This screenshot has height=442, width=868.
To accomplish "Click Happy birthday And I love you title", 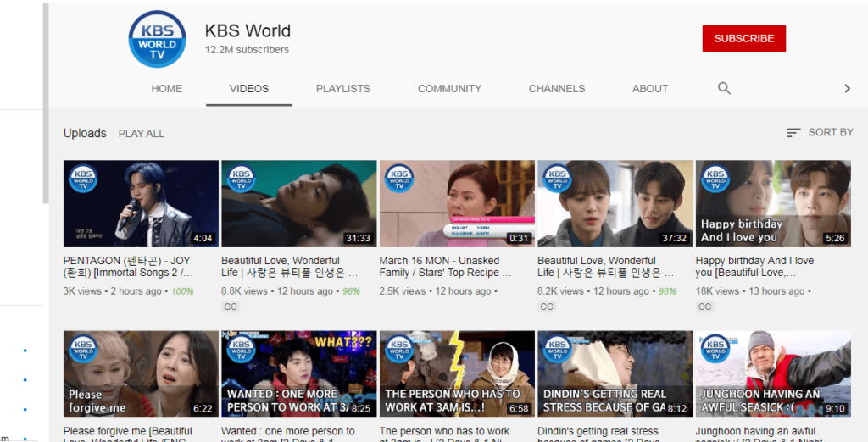I will [x=754, y=267].
